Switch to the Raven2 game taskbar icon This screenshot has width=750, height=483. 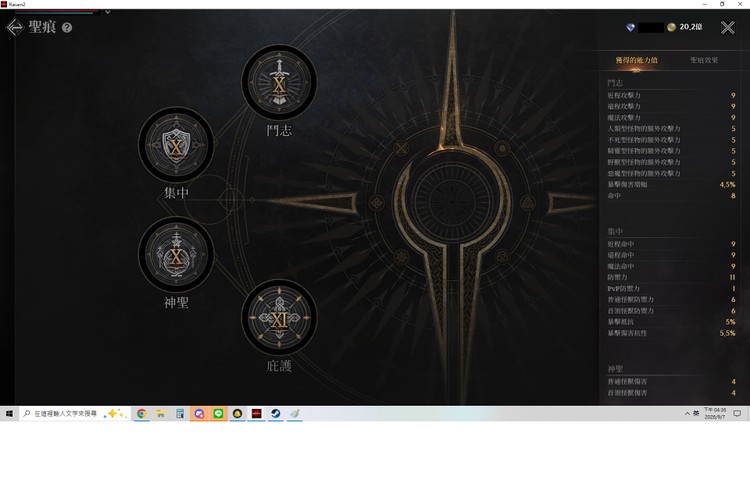(256, 414)
